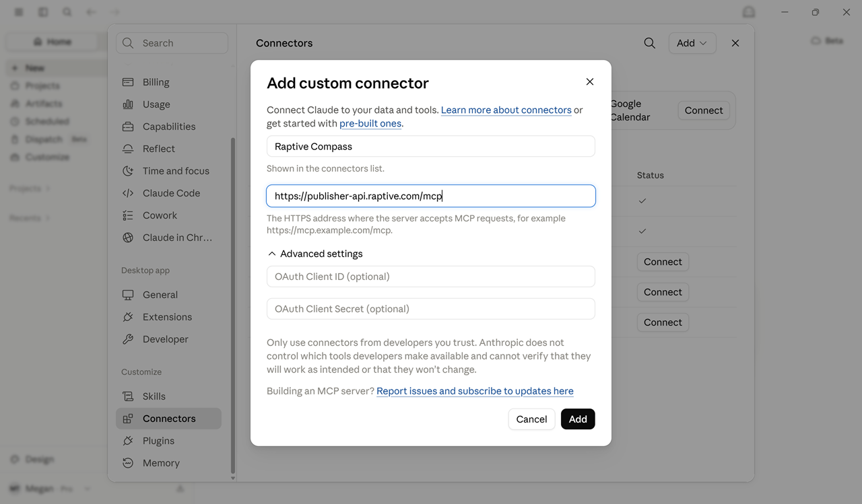Expand the Projects section in left sidebar
The height and width of the screenshot is (504, 862).
pos(30,188)
